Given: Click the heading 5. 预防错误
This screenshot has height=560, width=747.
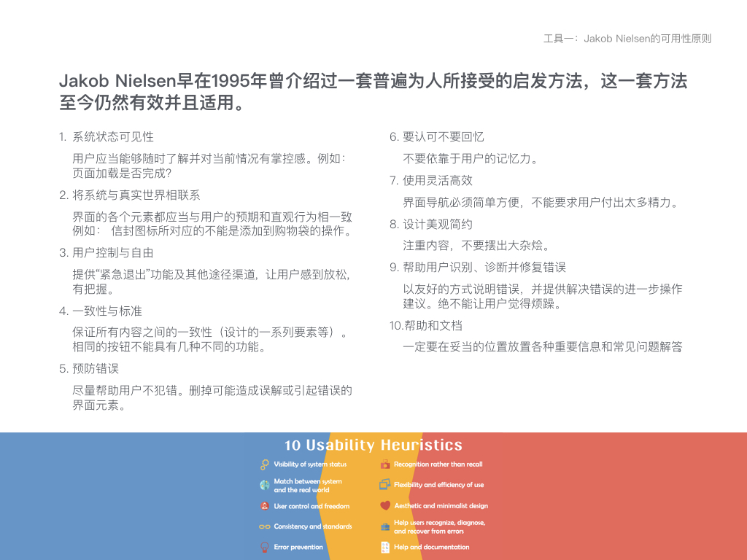Looking at the screenshot, I should 89,368.
